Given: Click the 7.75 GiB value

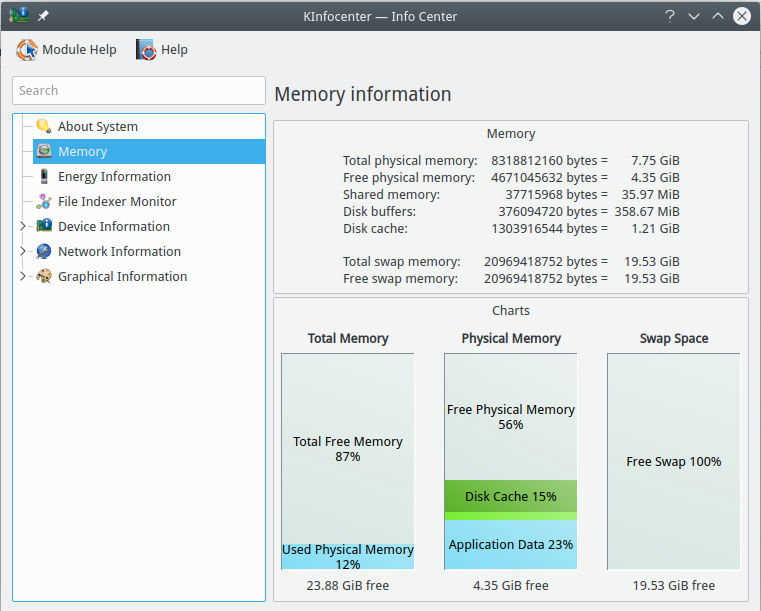Looking at the screenshot, I should click(655, 161).
